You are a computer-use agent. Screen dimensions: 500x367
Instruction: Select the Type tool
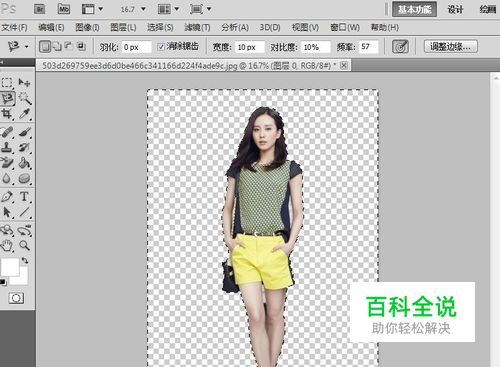pos(24,196)
